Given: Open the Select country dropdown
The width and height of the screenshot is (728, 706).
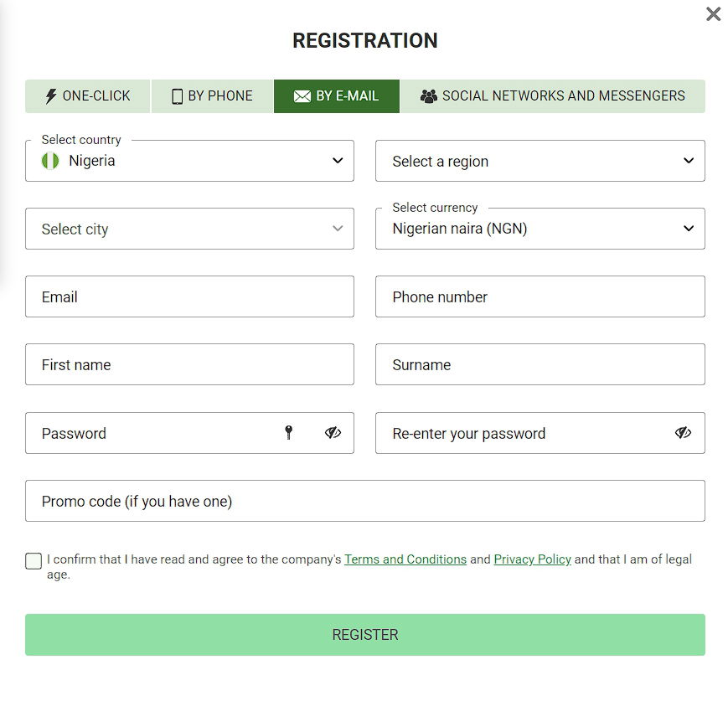Looking at the screenshot, I should point(338,161).
